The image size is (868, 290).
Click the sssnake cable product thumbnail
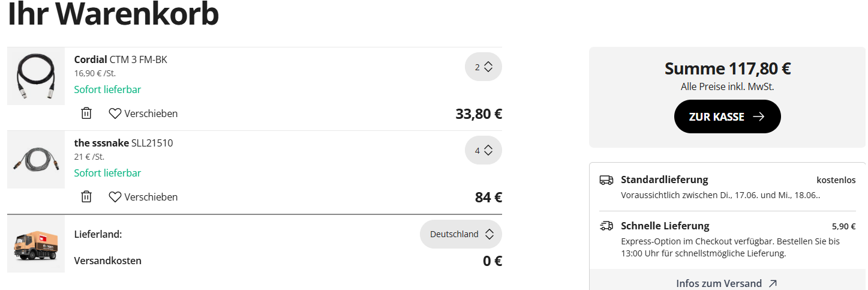(36, 160)
